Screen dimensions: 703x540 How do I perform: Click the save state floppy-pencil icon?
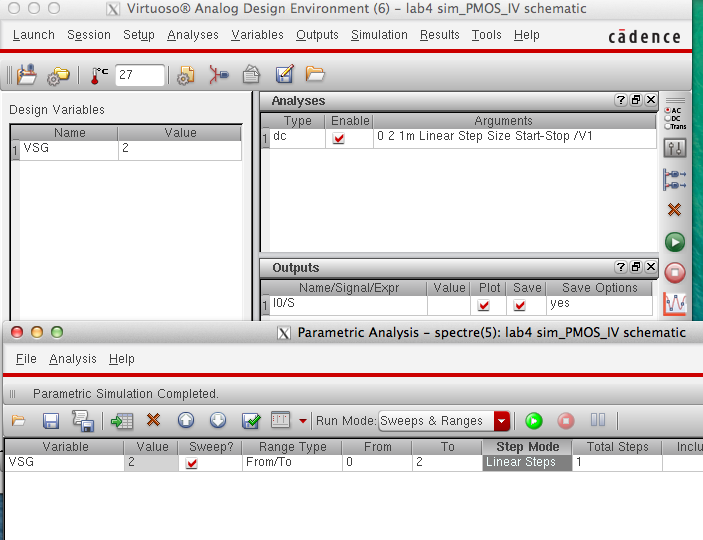point(284,74)
